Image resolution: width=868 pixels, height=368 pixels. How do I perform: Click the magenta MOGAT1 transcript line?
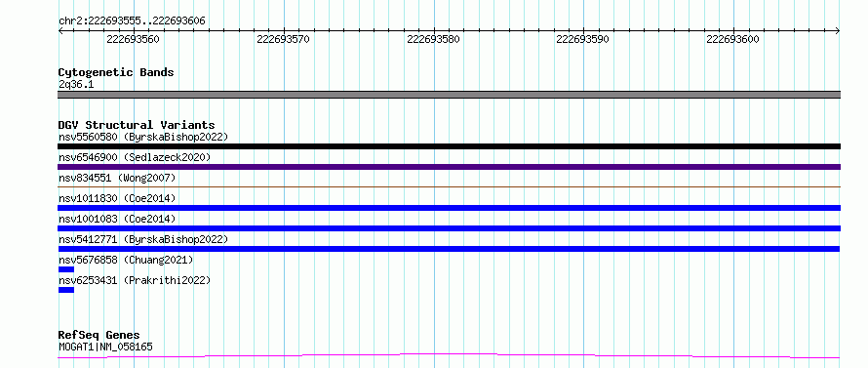click(x=449, y=355)
